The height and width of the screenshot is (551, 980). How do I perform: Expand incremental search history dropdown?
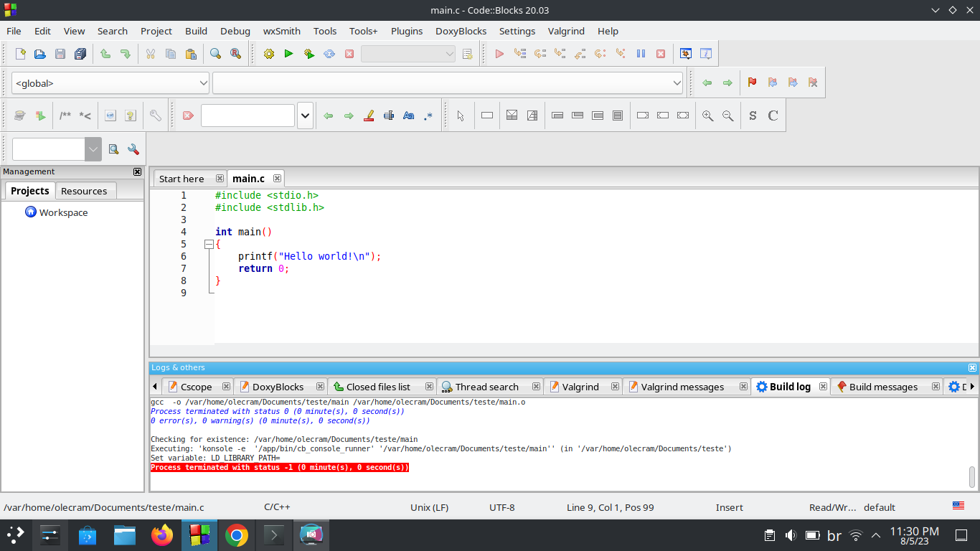tap(305, 116)
